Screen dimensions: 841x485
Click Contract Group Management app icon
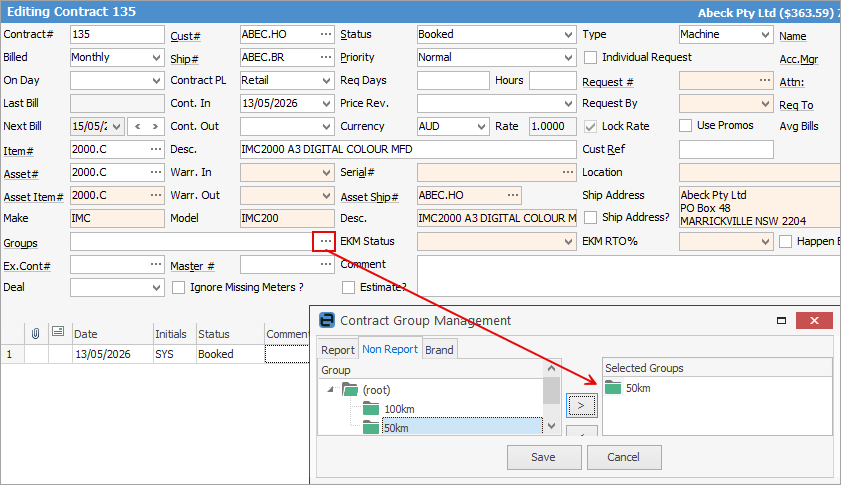[327, 320]
